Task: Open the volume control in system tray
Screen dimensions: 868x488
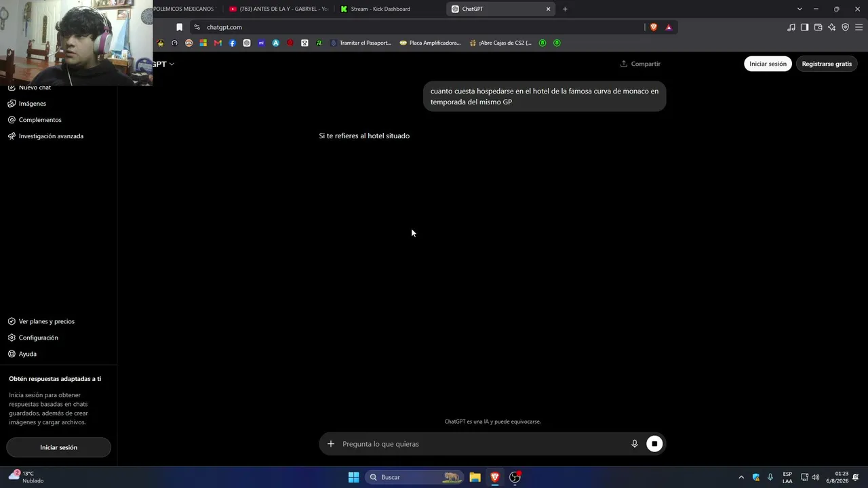Action: [x=815, y=477]
